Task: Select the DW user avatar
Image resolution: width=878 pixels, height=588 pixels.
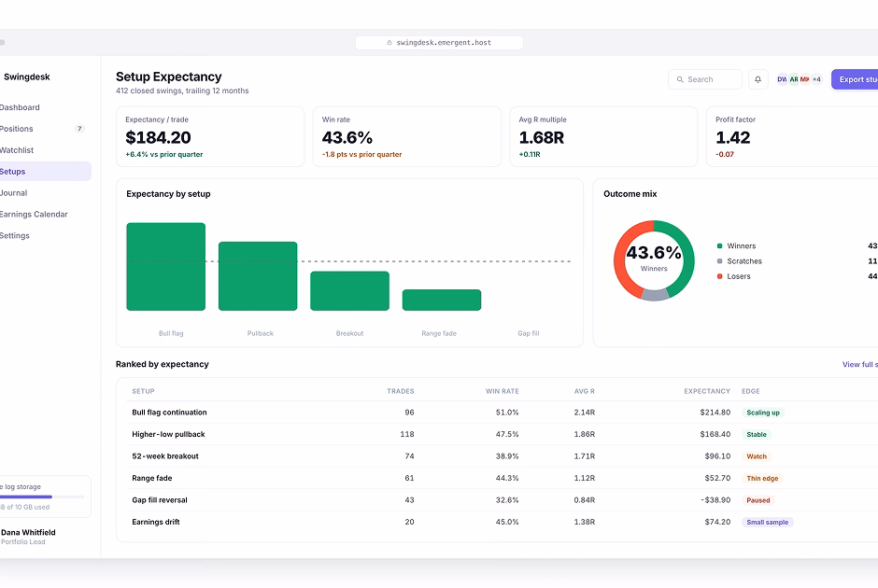Action: (x=782, y=79)
